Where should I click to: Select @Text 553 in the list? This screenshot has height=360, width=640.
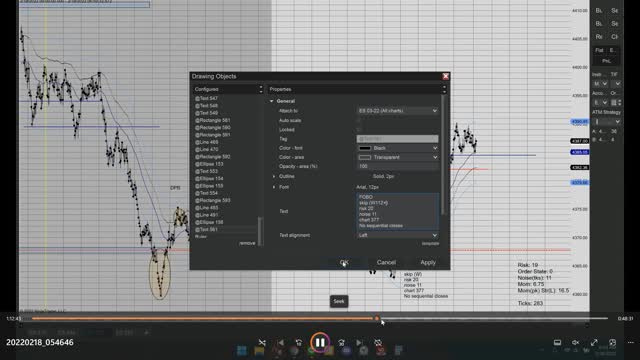(x=206, y=171)
